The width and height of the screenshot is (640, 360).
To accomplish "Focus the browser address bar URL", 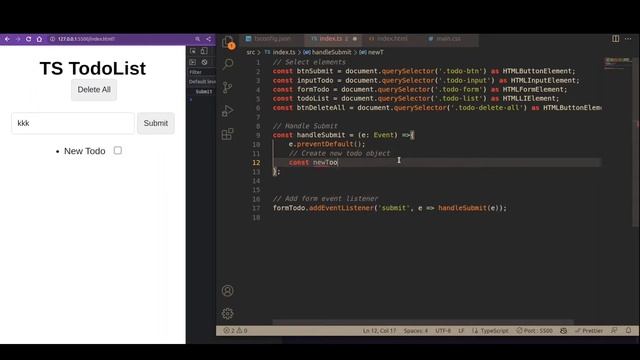I will (x=86, y=39).
